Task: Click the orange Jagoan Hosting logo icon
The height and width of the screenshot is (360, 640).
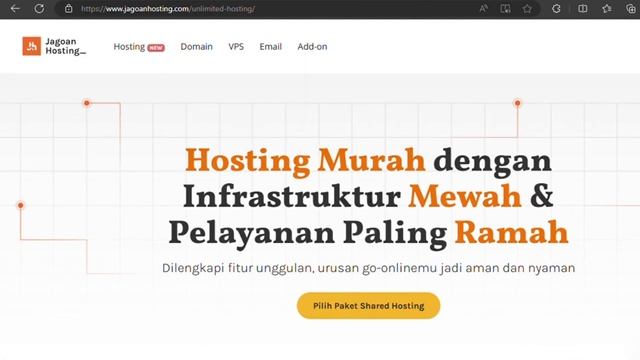Action: [31, 46]
